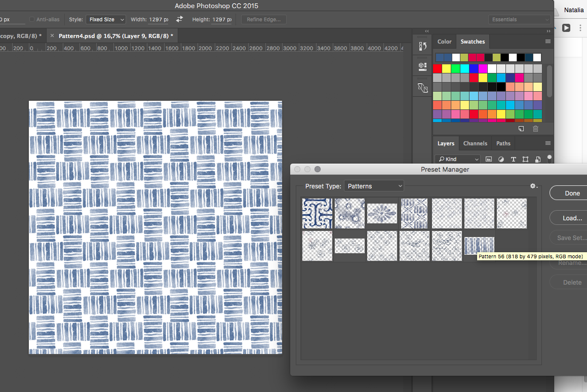Filter layers by type (T) icon
Screen dimensions: 587x392
coord(513,159)
